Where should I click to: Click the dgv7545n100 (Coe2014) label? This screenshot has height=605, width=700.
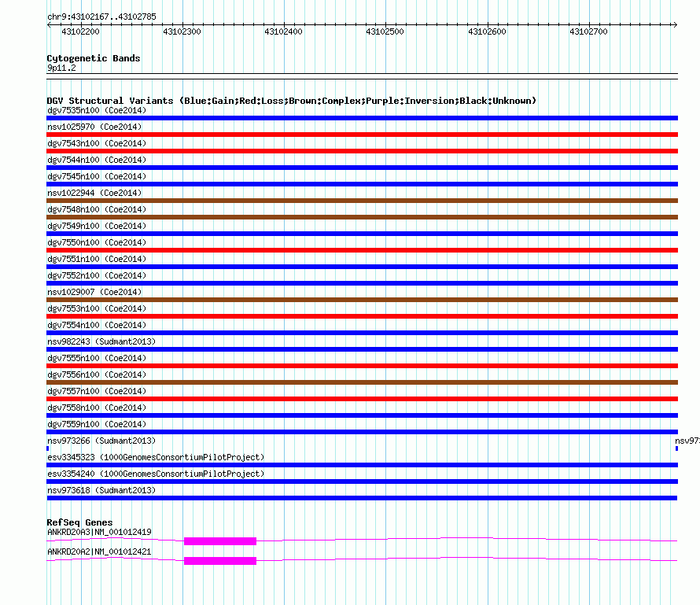97,176
